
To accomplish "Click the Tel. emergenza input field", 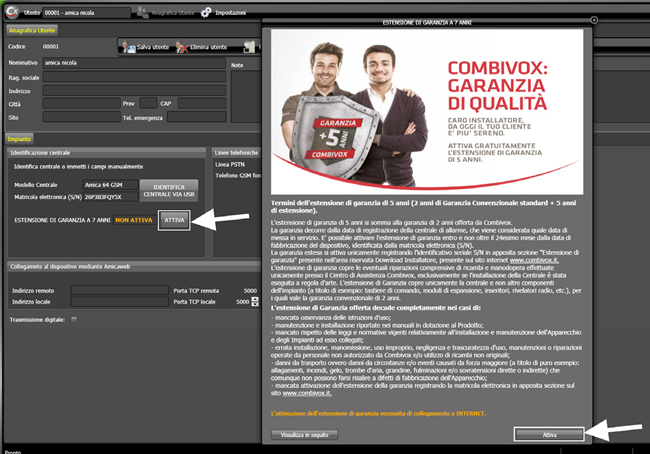I will (196, 117).
